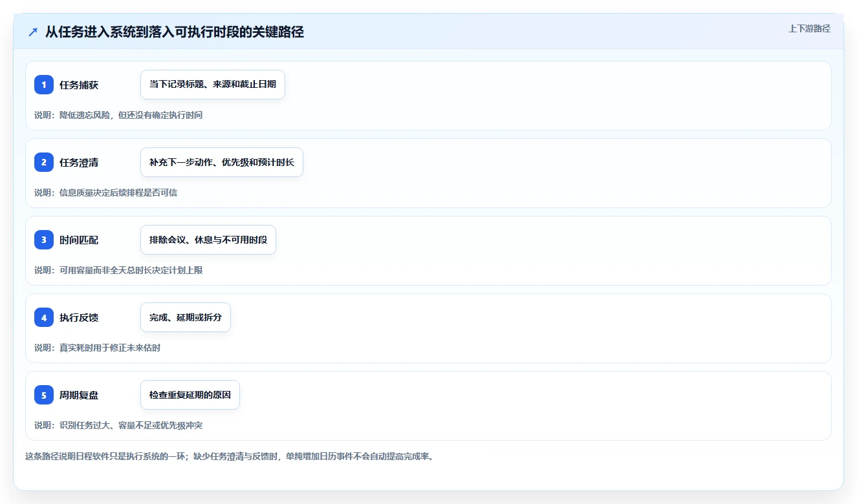This screenshot has height=504, width=857.
Task: Click step badge number 3
Action: pyautogui.click(x=44, y=240)
